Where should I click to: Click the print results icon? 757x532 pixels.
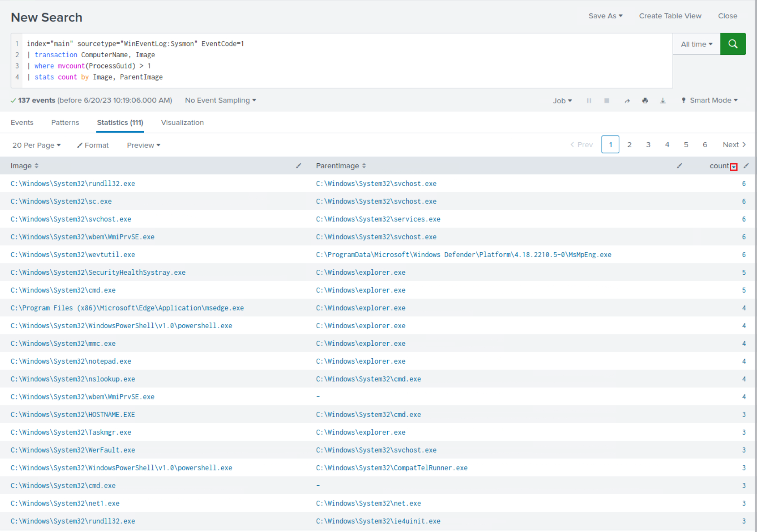point(645,101)
